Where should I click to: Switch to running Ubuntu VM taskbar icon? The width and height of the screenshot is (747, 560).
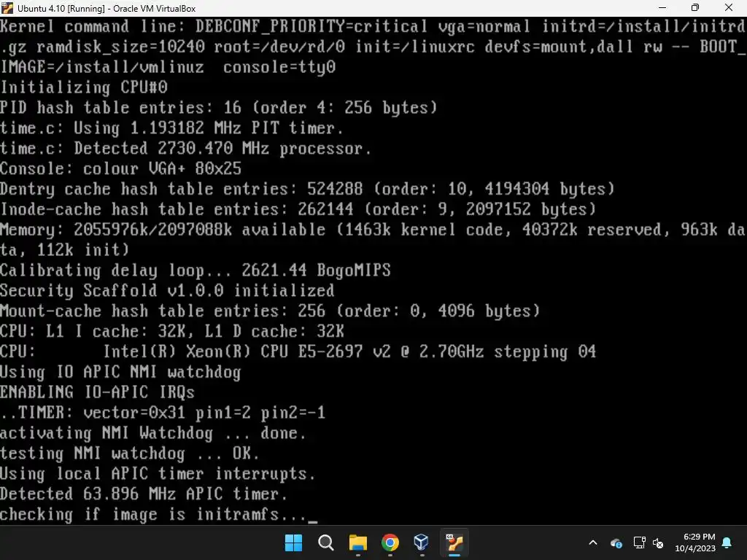454,542
